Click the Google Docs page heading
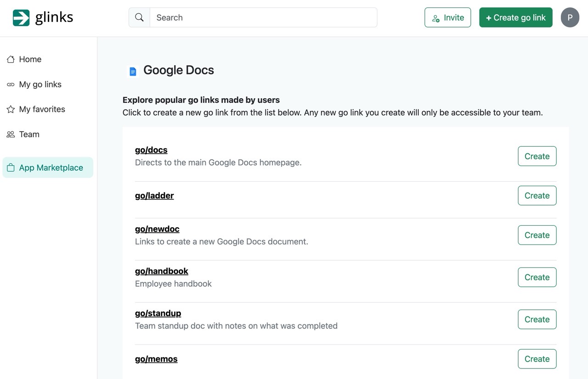Screen dimensions: 588x379 (x=179, y=70)
